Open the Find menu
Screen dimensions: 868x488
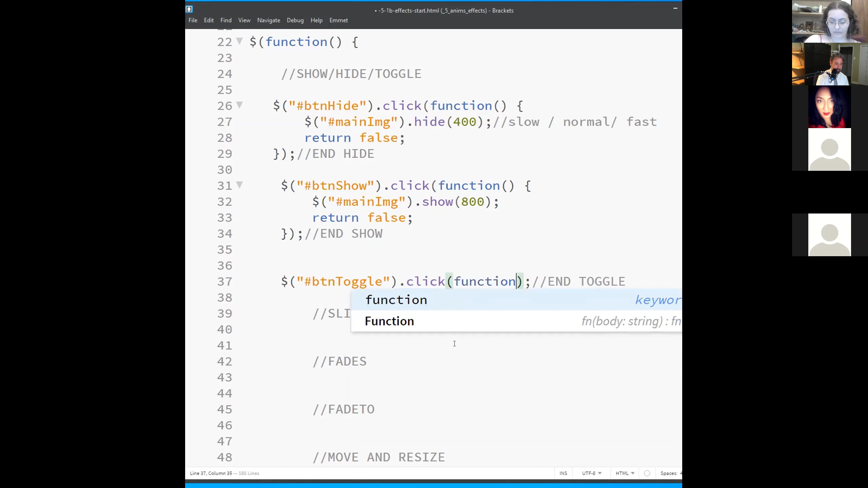[x=226, y=20]
